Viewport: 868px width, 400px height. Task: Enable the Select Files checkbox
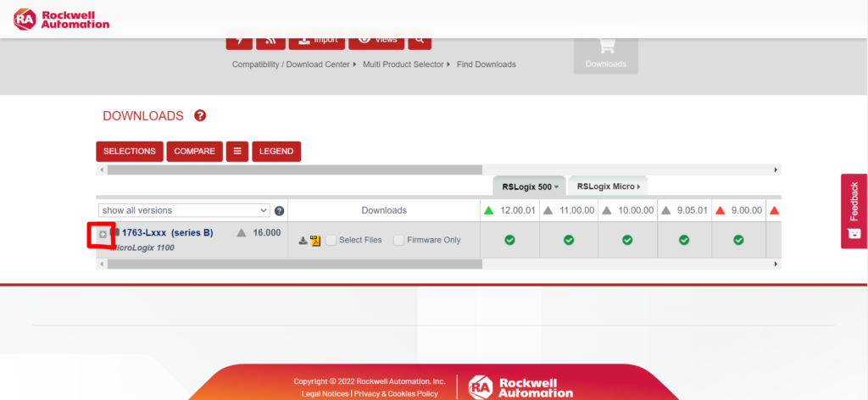tap(331, 240)
